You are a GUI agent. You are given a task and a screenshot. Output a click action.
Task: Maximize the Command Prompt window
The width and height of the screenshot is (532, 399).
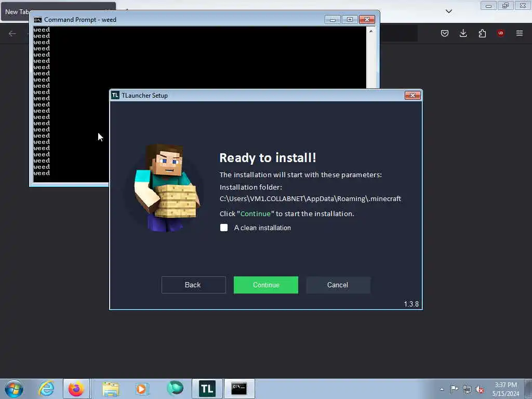(x=350, y=20)
